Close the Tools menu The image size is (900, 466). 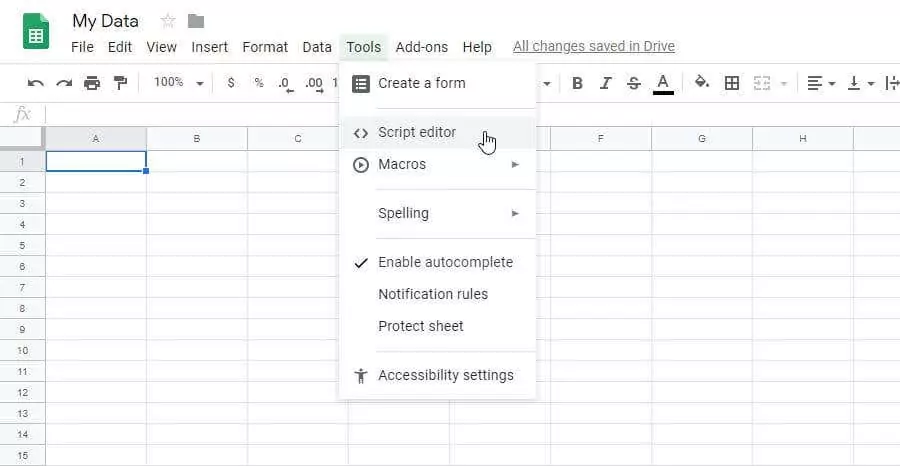point(363,47)
